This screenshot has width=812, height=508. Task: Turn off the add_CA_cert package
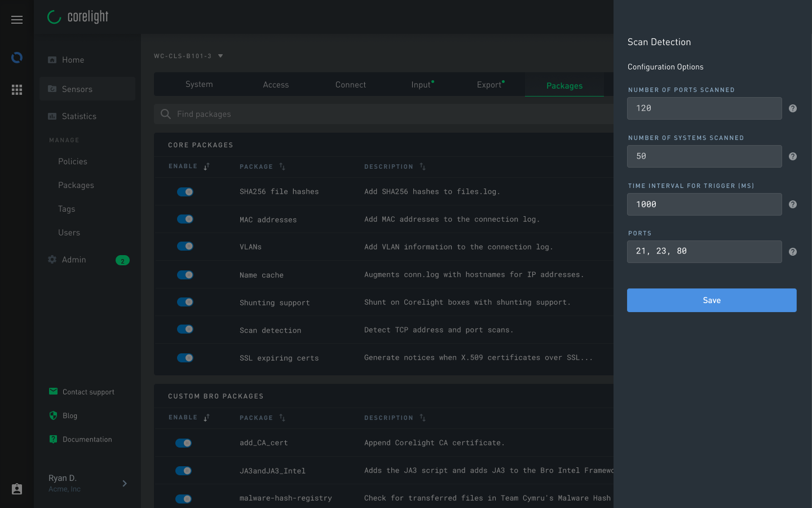tap(183, 443)
